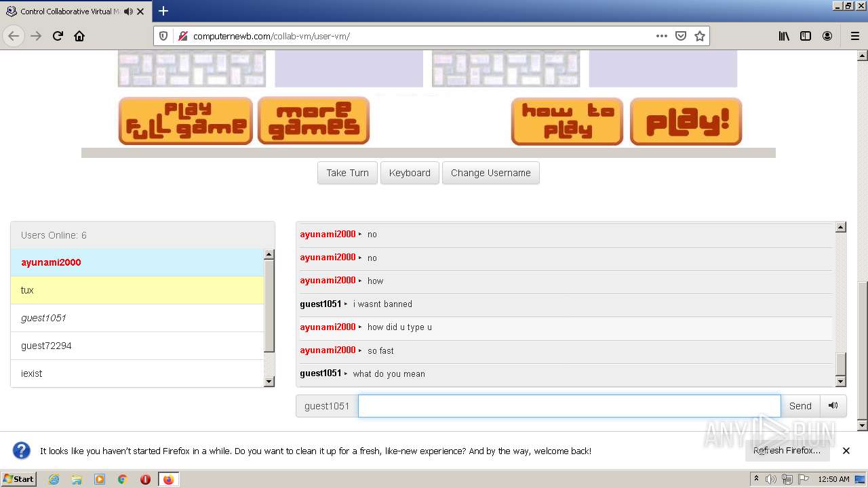The width and height of the screenshot is (868, 488).
Task: Open the Action Center flag icon
Action: 804,479
